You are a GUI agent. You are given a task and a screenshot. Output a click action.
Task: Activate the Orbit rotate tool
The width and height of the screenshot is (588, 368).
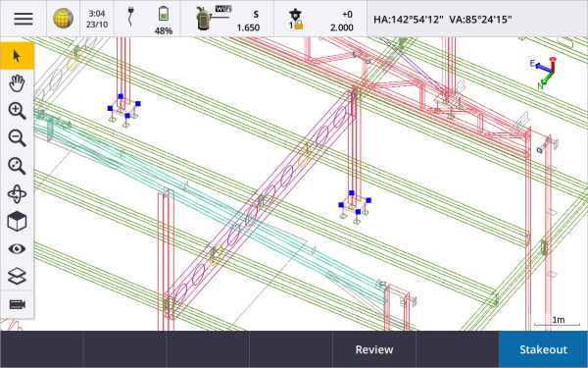click(17, 193)
